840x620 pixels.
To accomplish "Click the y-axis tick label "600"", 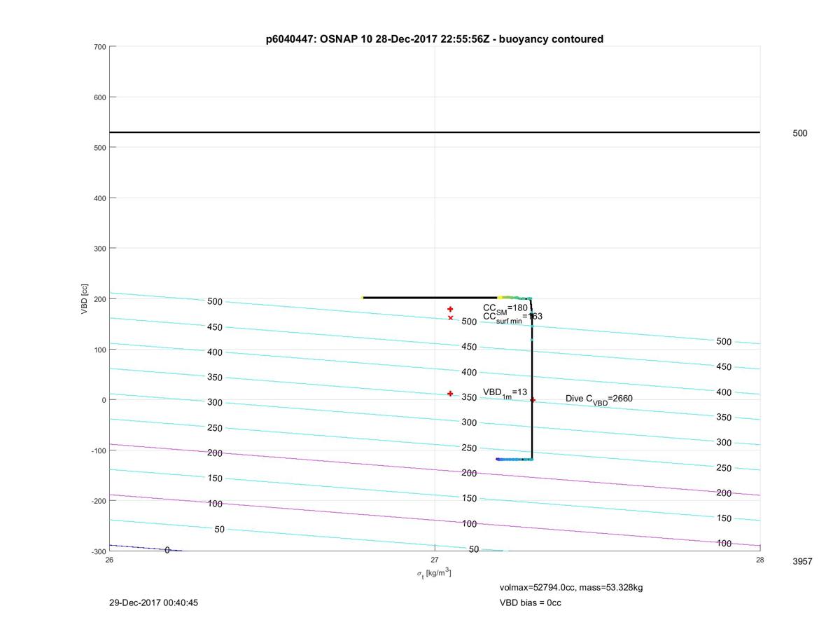I will coord(99,97).
